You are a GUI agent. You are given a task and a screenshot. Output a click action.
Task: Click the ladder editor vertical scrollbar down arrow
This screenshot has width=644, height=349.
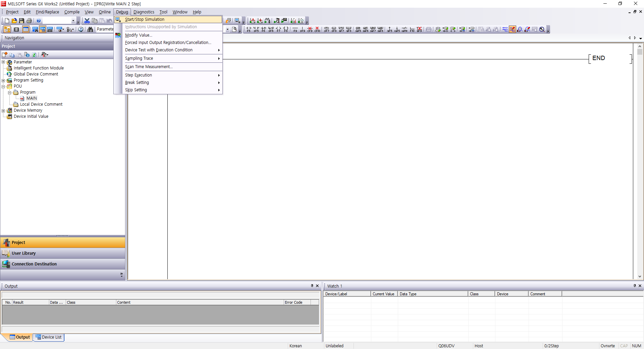640,277
